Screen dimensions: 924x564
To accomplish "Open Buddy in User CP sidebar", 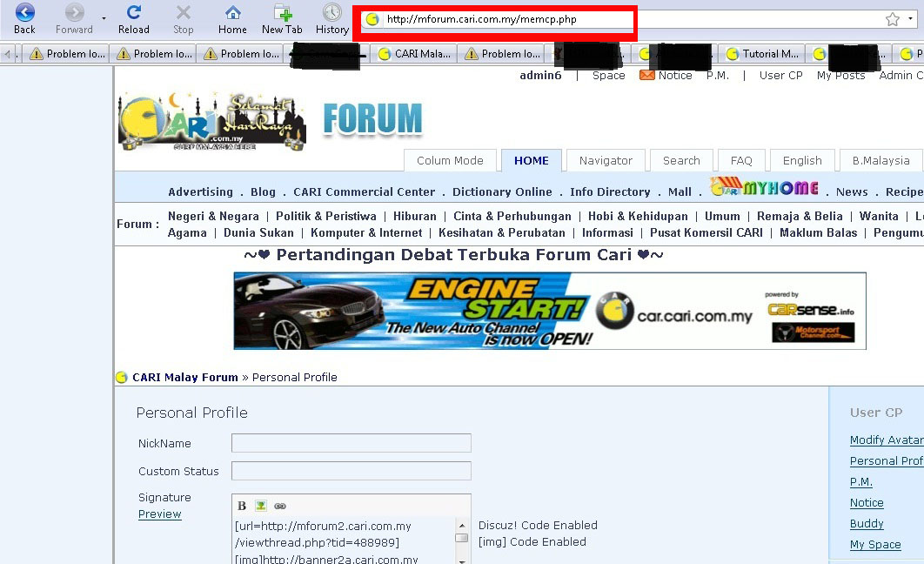I will [x=867, y=523].
